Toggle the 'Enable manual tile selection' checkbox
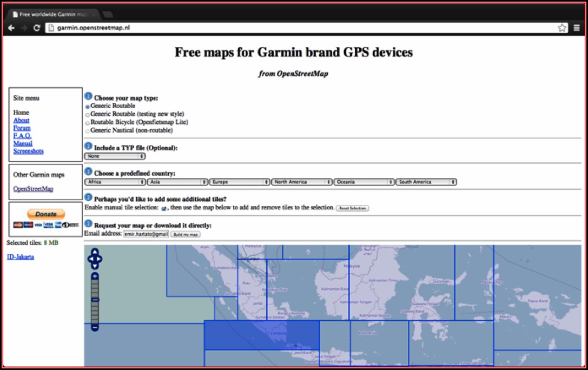 (164, 208)
